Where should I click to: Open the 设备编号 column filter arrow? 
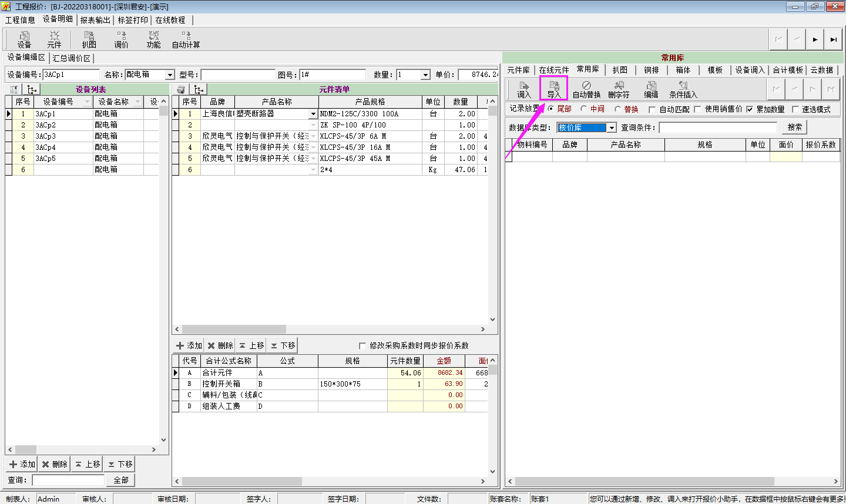(x=88, y=102)
